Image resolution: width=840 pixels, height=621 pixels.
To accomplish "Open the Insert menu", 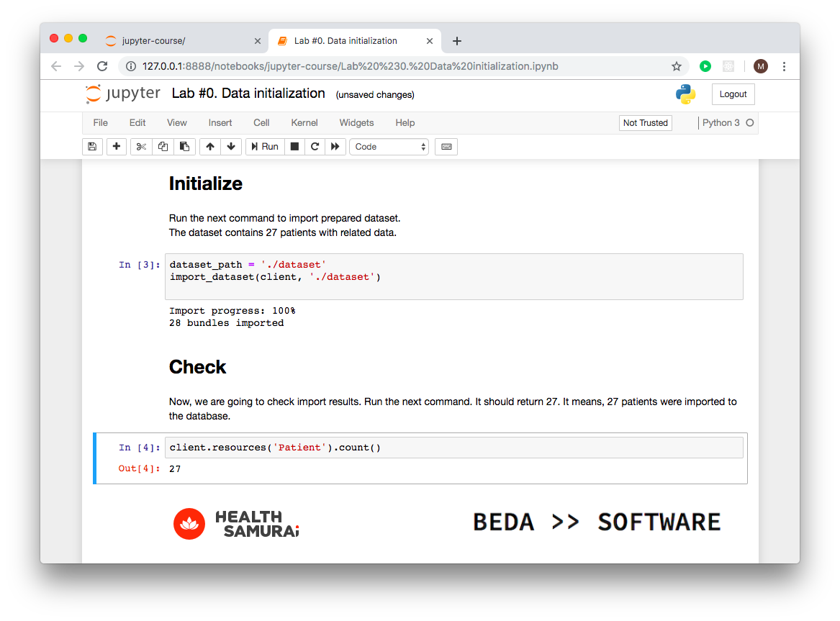I will point(220,122).
